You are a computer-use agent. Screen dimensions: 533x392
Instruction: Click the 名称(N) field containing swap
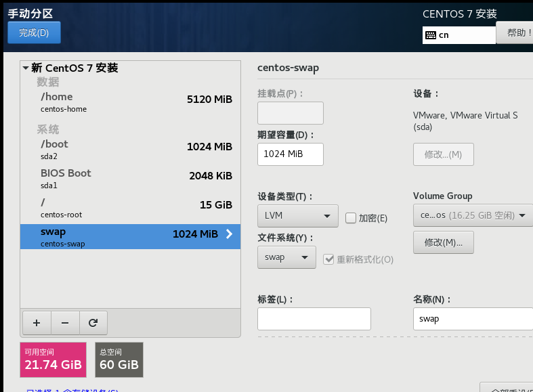(x=473, y=319)
